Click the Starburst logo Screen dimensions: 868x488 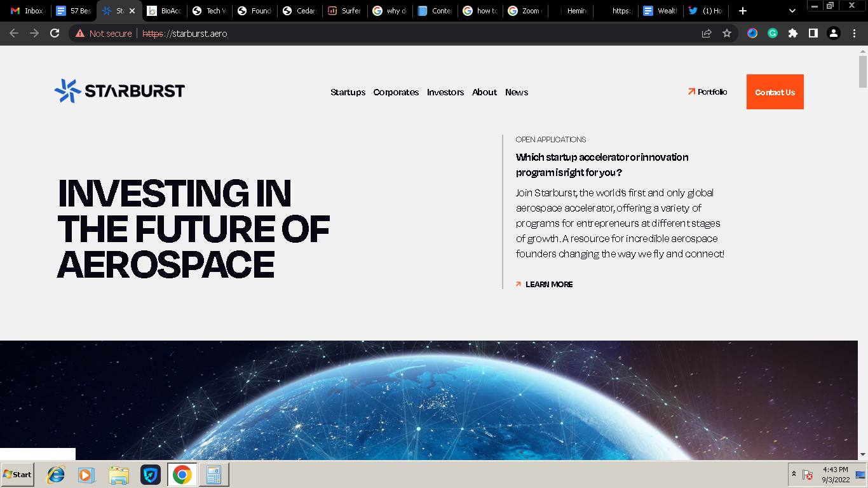point(119,91)
